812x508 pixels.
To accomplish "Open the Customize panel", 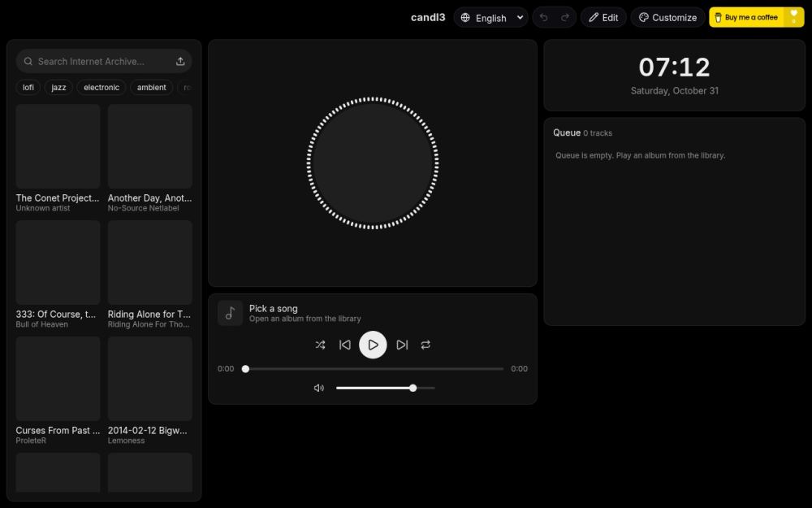I will [x=667, y=18].
